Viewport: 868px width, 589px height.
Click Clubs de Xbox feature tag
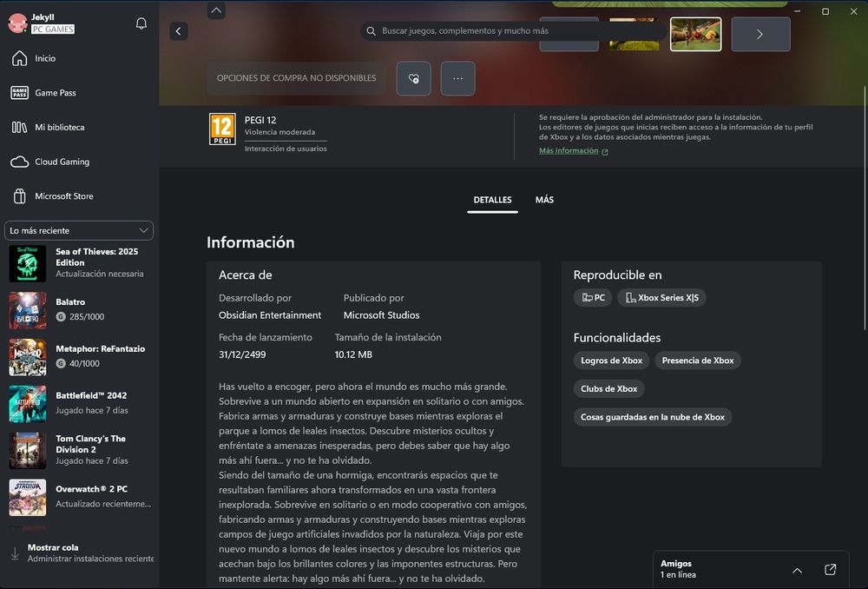pyautogui.click(x=609, y=388)
